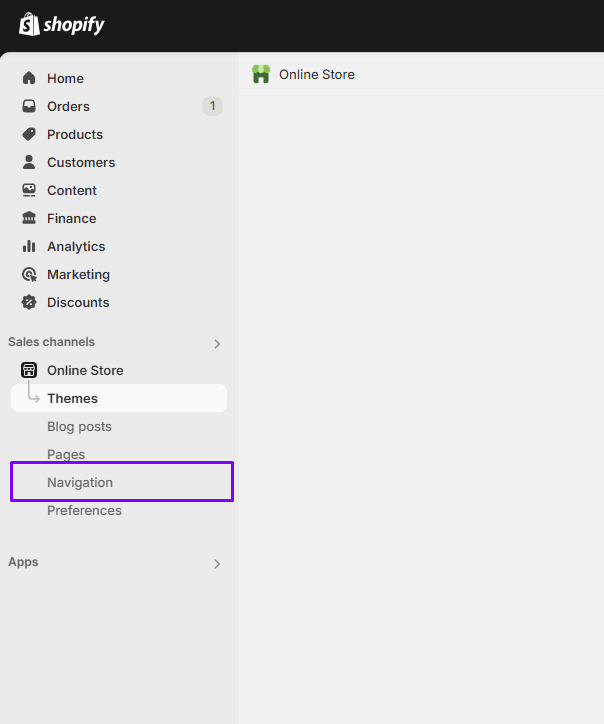Click the Discounts percent badge icon
Image resolution: width=604 pixels, height=724 pixels.
pyautogui.click(x=29, y=302)
